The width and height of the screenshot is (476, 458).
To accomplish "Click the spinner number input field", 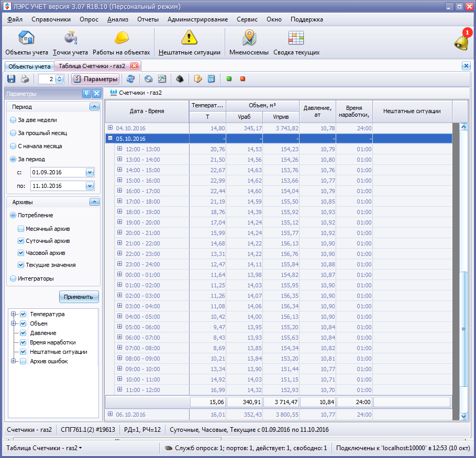I will [x=47, y=79].
